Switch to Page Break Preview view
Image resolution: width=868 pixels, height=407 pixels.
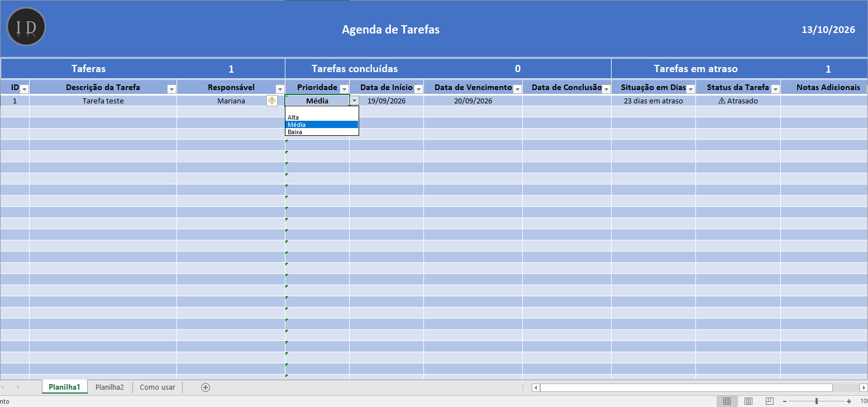pos(770,401)
